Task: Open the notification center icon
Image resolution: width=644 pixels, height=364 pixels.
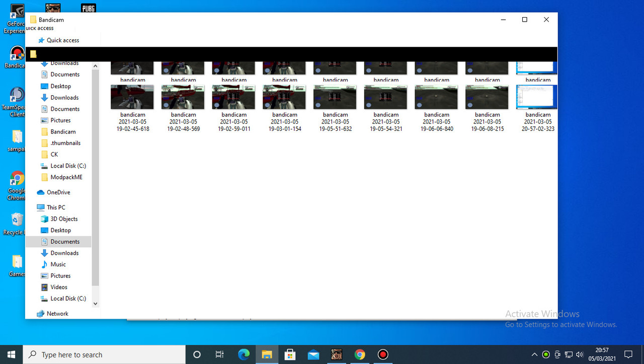Action: tap(628, 354)
